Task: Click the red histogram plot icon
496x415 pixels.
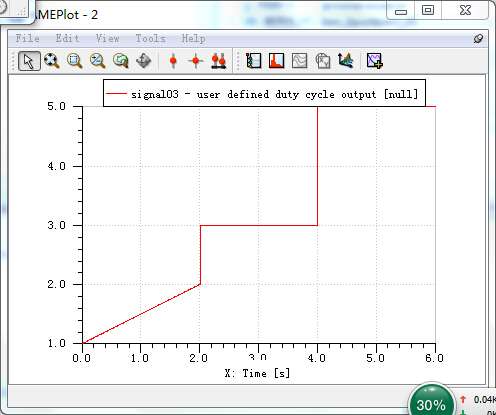Action: pos(276,61)
